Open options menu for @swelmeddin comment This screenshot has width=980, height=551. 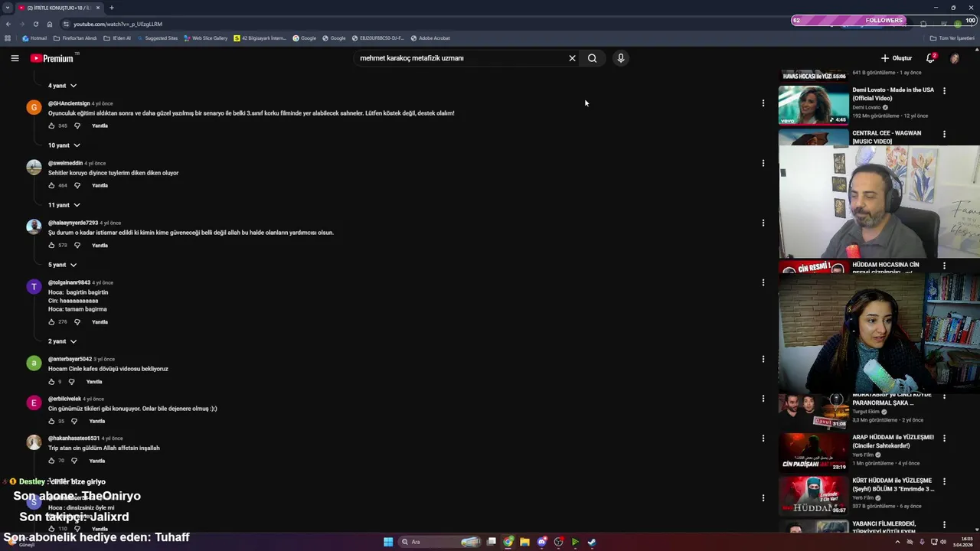[x=763, y=163]
